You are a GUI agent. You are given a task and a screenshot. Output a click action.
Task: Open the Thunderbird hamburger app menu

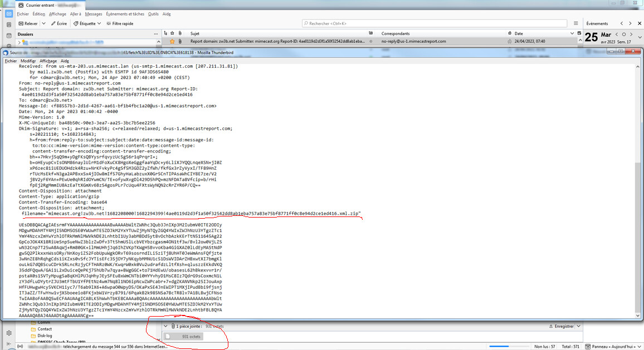coord(575,24)
